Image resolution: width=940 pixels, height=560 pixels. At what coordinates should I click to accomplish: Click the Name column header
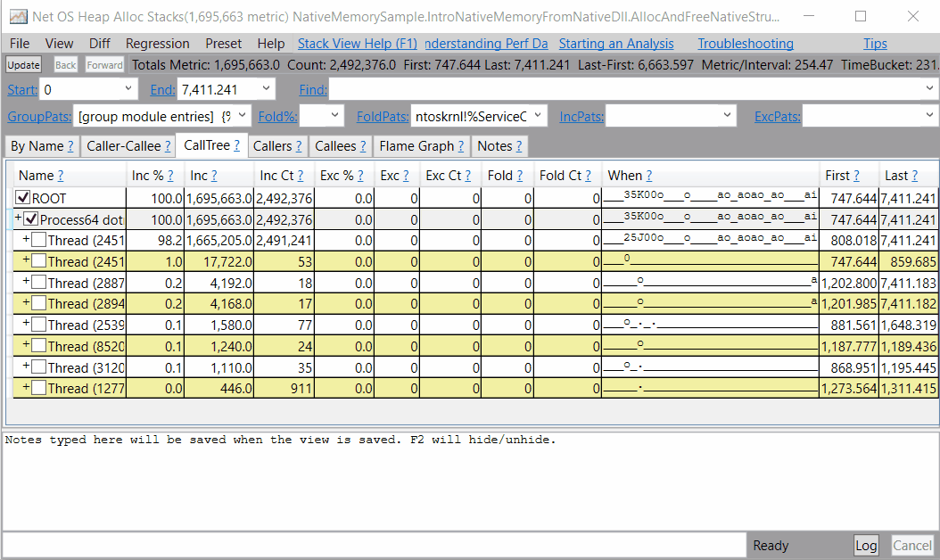pos(70,175)
